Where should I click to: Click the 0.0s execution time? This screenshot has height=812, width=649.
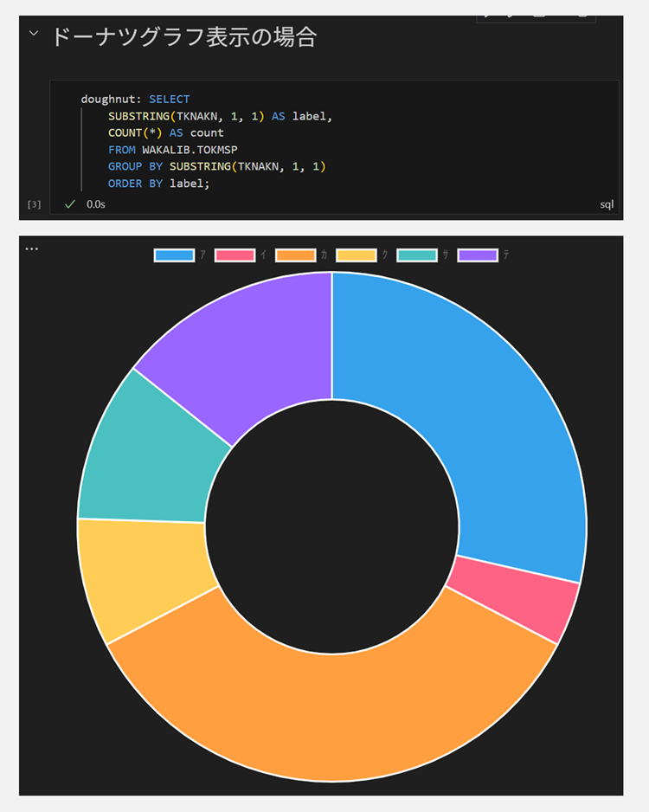[x=96, y=204]
